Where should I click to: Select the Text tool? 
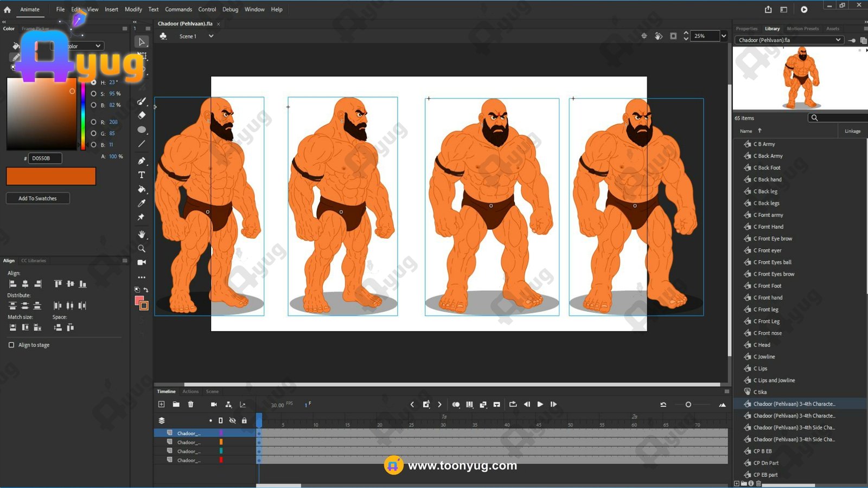[142, 175]
